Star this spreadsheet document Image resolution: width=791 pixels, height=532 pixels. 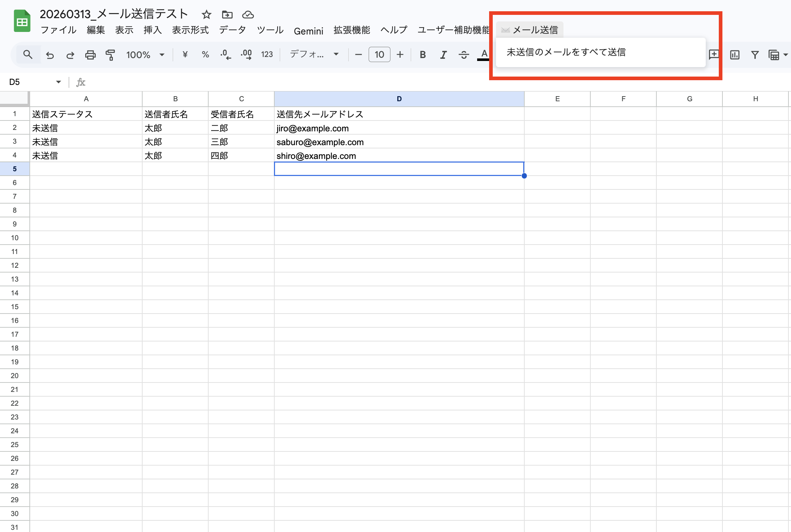click(x=206, y=15)
